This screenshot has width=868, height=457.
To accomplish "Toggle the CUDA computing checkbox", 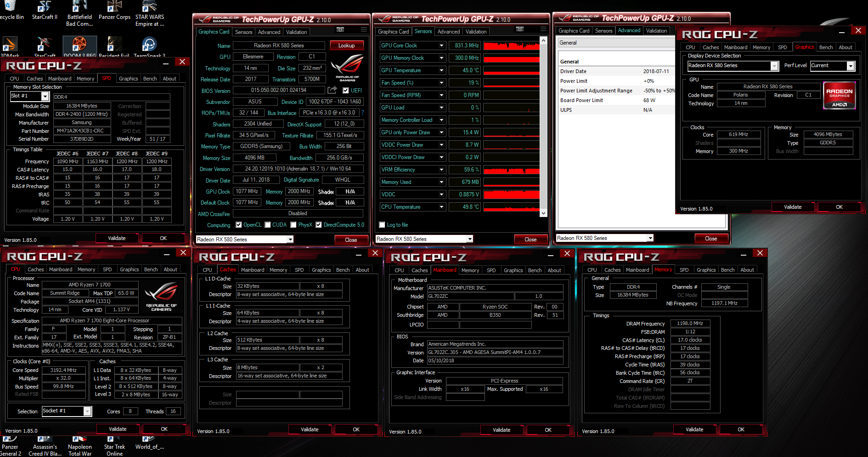I will (x=267, y=225).
